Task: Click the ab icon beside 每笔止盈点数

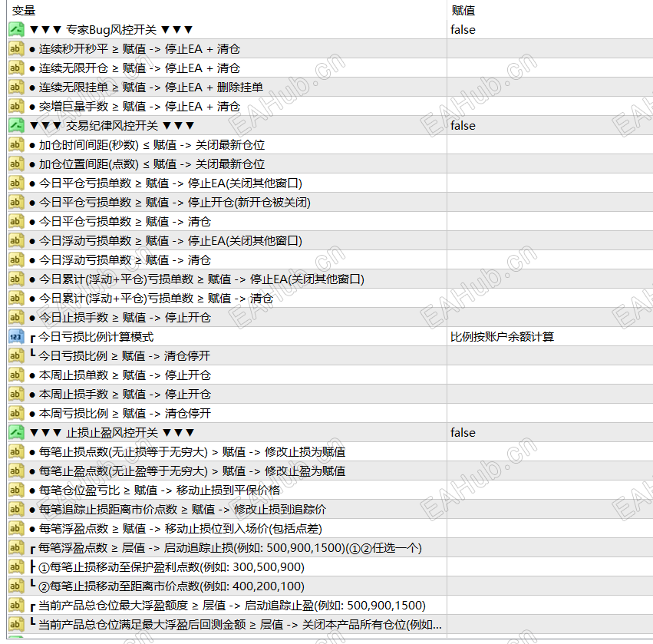Action: (16, 471)
